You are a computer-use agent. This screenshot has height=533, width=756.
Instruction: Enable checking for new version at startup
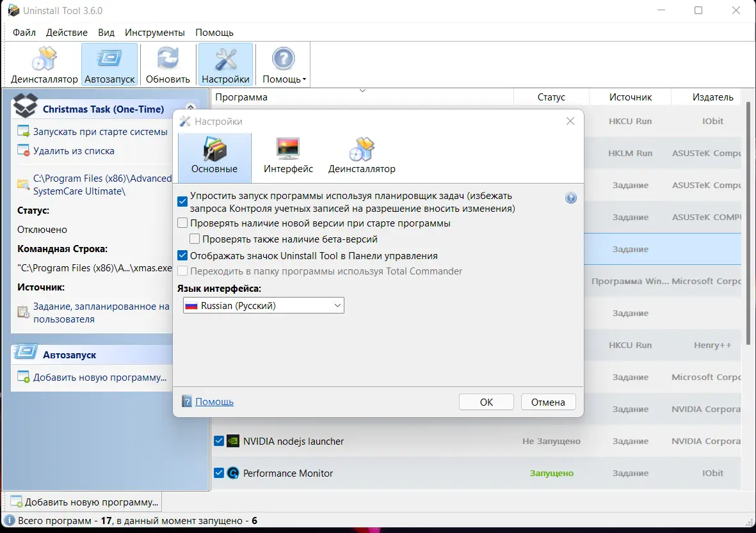point(182,223)
